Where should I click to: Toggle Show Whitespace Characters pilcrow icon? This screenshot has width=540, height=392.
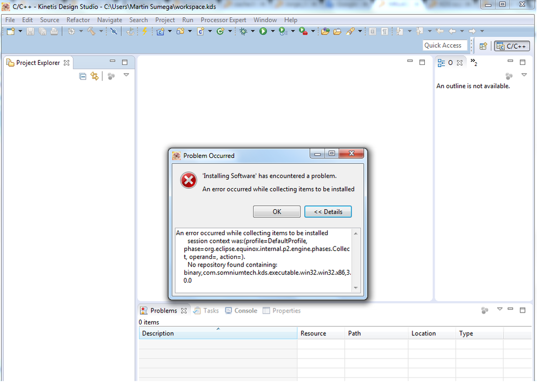385,31
